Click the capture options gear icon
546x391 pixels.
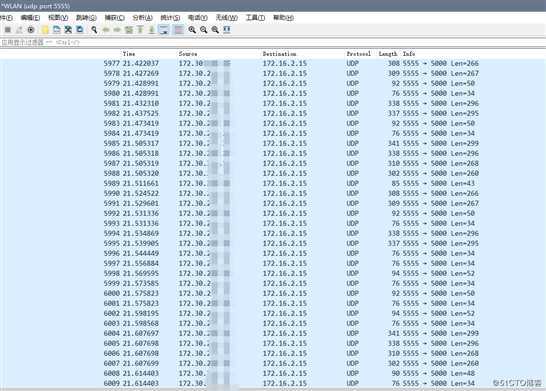coord(31,30)
